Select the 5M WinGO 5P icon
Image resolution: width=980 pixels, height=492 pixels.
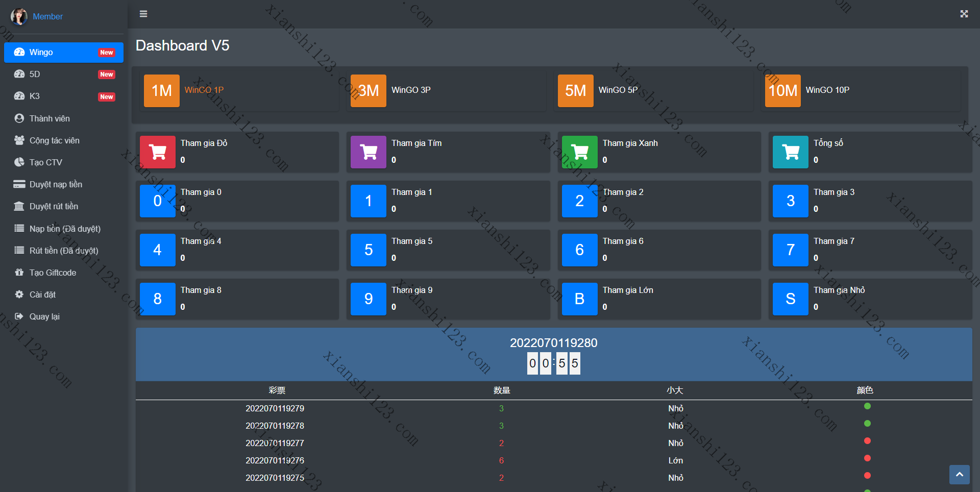click(x=576, y=91)
